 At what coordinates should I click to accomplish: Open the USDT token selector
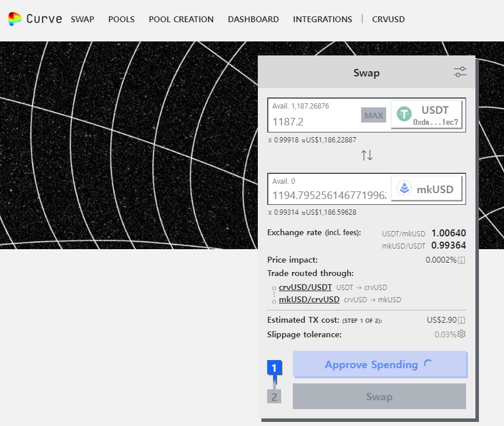pos(427,115)
